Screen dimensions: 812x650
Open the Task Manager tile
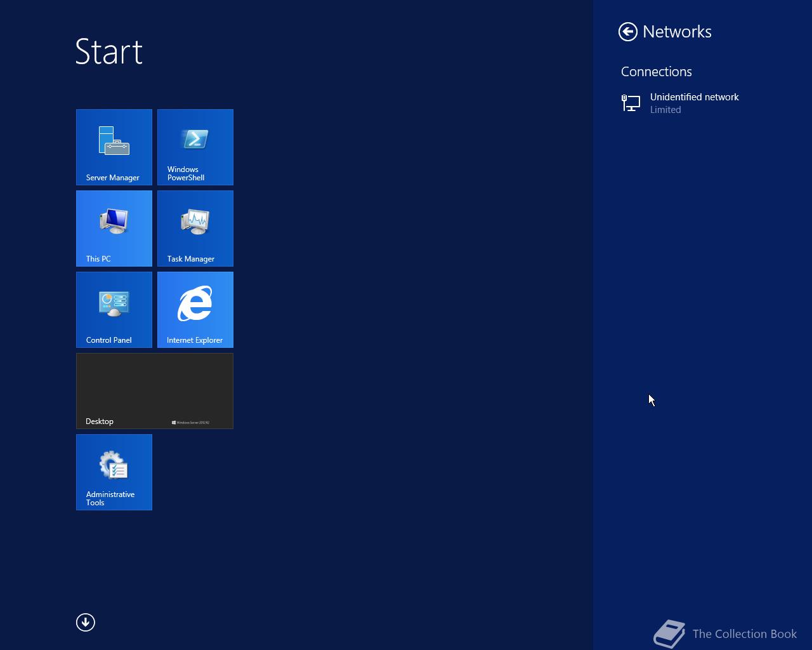pyautogui.click(x=195, y=229)
